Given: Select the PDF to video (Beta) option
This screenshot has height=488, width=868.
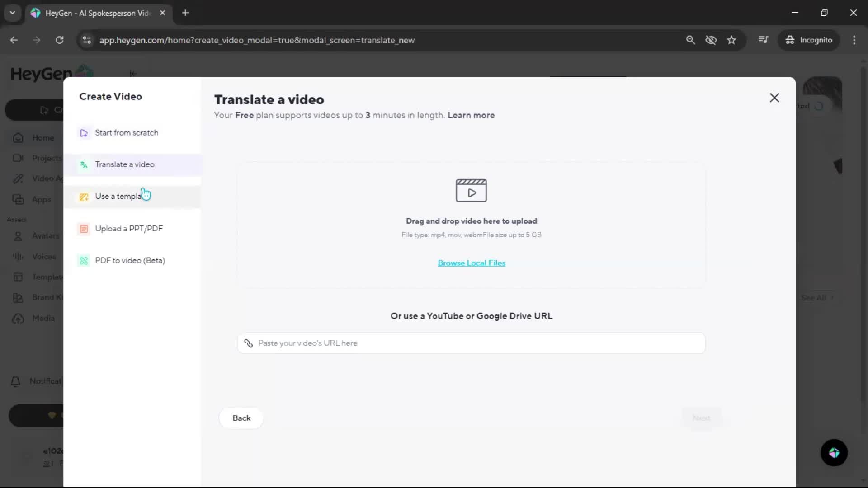Looking at the screenshot, I should click(x=130, y=261).
